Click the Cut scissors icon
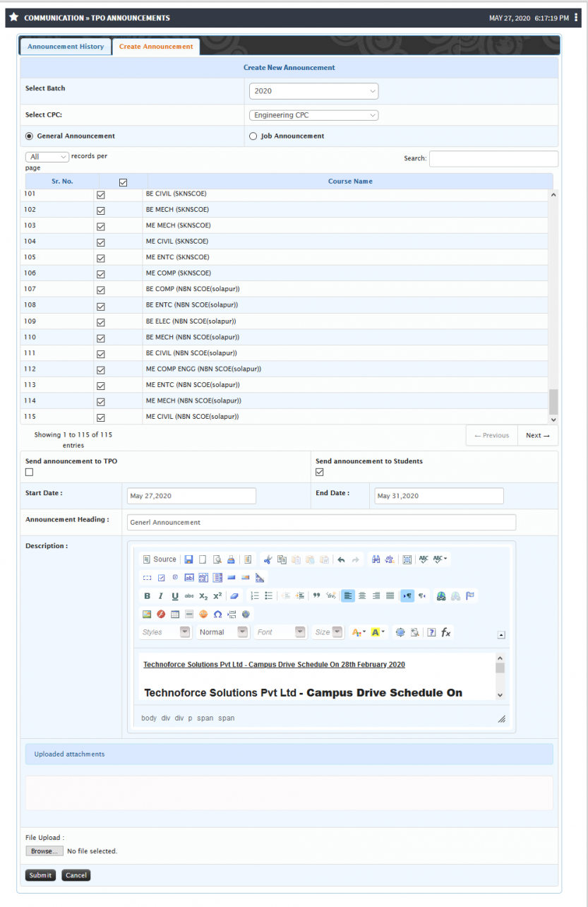Viewport: 588px width, 907px height. (x=268, y=559)
